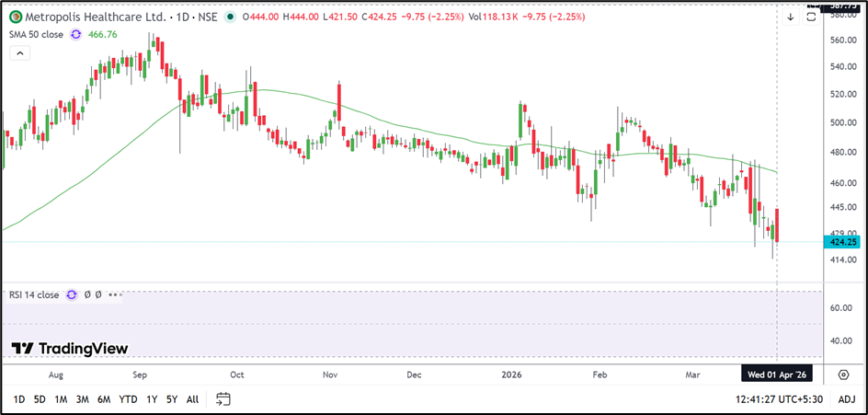The height and width of the screenshot is (415, 868).
Task: Click the RSI 14 refresh indicator icon
Action: (x=72, y=295)
